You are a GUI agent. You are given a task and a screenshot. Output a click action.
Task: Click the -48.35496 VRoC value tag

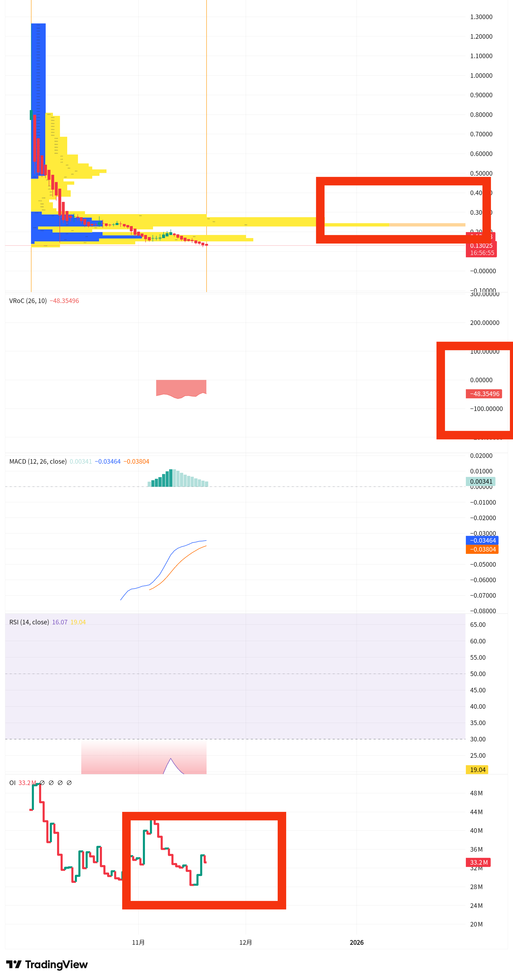484,394
